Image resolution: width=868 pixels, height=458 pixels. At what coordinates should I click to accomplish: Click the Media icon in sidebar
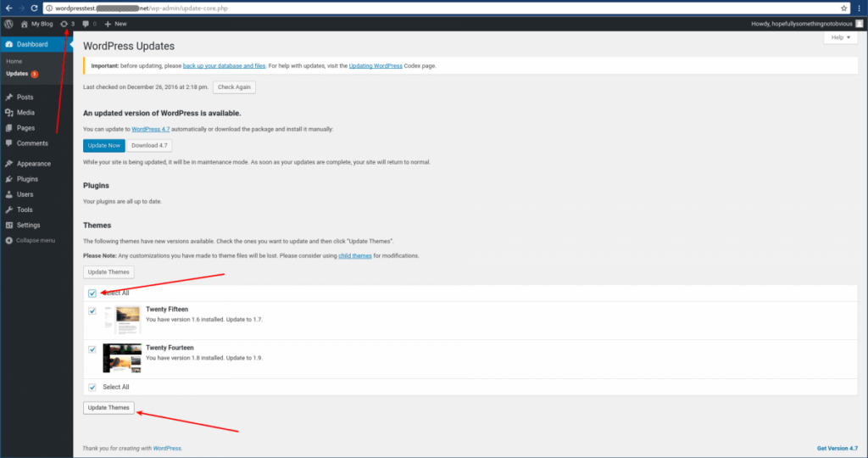pos(8,113)
